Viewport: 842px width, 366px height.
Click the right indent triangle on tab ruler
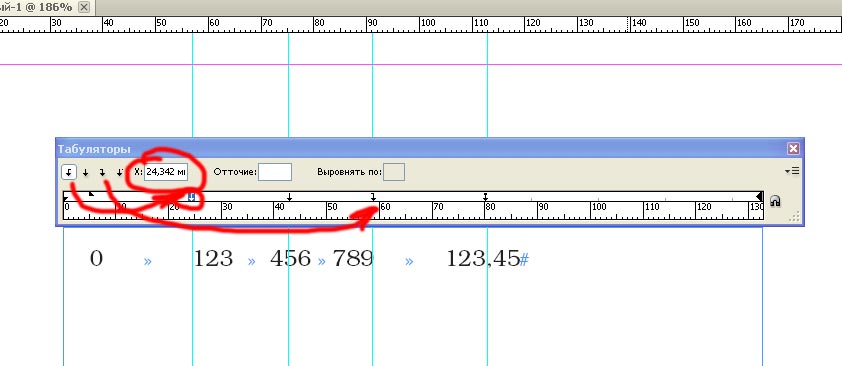tap(759, 197)
